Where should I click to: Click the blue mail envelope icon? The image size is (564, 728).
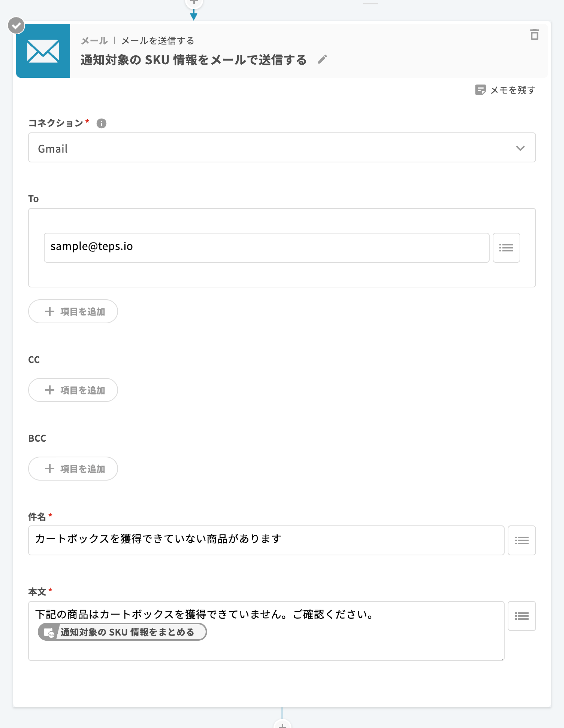pos(43,51)
